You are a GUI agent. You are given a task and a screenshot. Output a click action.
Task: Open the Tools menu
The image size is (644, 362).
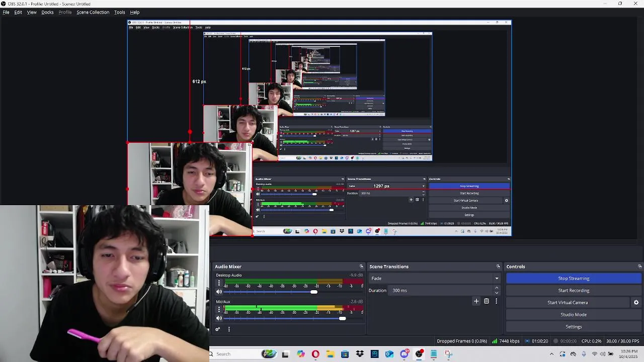[x=119, y=12]
